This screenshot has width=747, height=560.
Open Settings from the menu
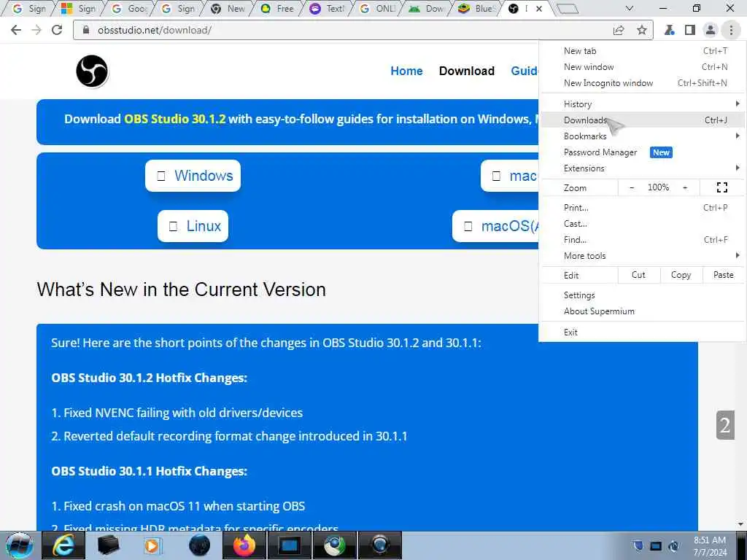pos(642,295)
